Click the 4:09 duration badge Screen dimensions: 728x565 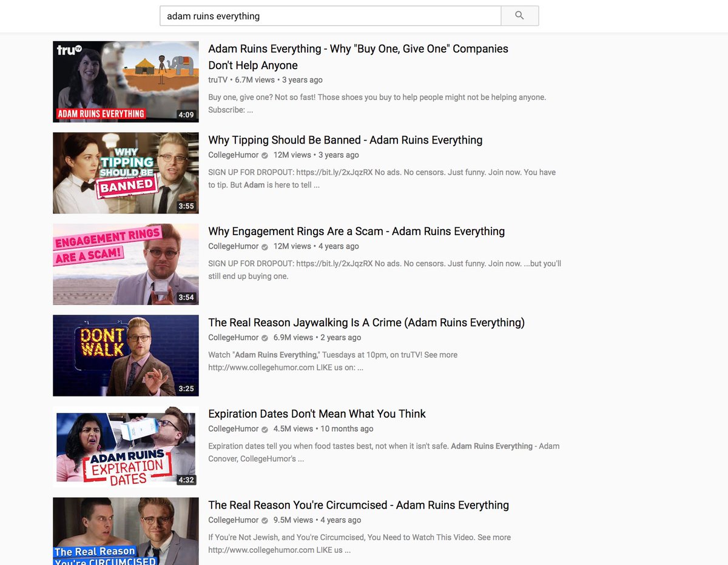pos(186,115)
